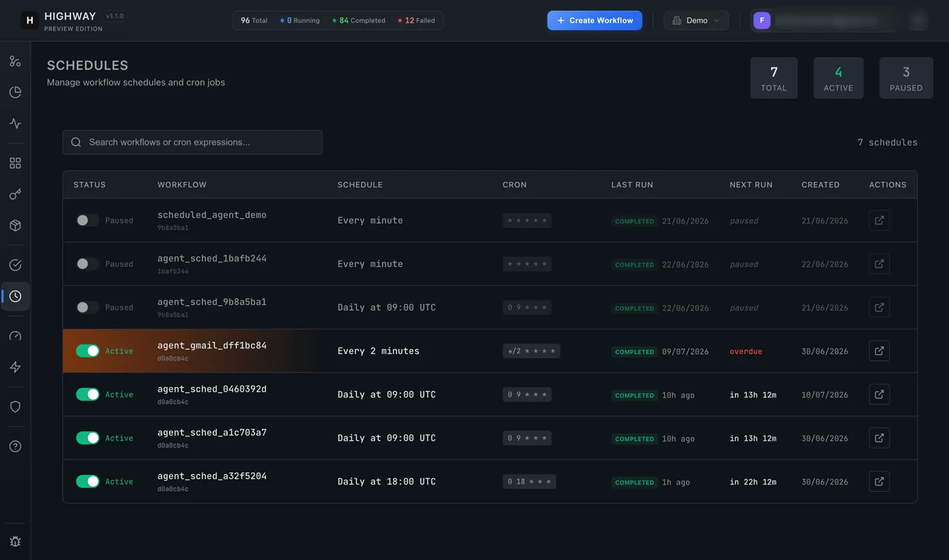Click the "Every 2 minutes" schedule text
This screenshot has width=949, height=560.
(378, 351)
